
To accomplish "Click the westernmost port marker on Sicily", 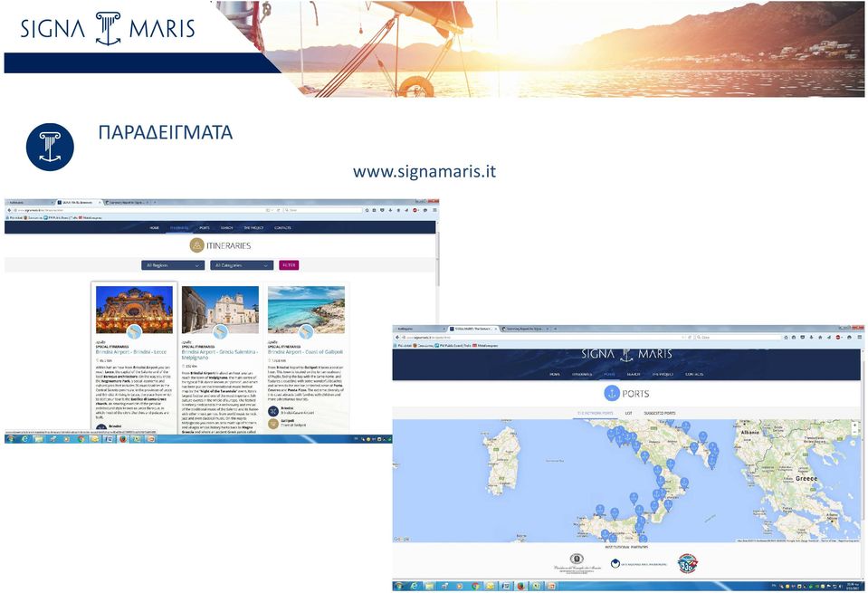I will (x=599, y=510).
